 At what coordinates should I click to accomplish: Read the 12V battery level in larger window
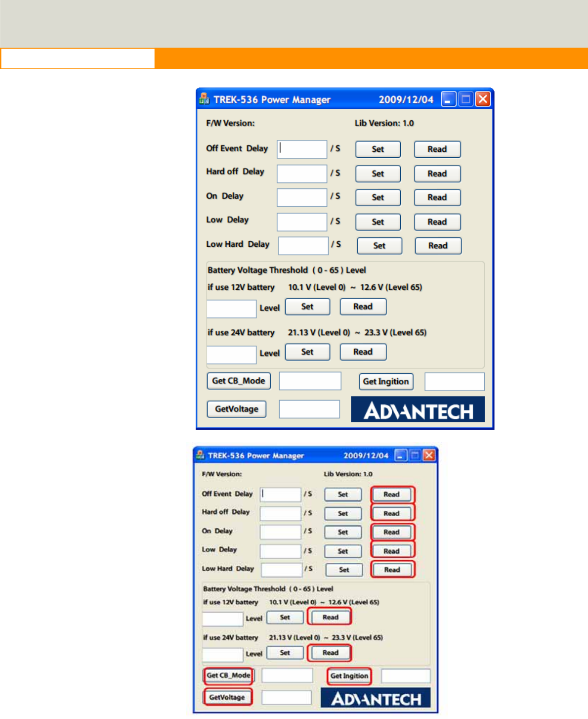coord(363,307)
